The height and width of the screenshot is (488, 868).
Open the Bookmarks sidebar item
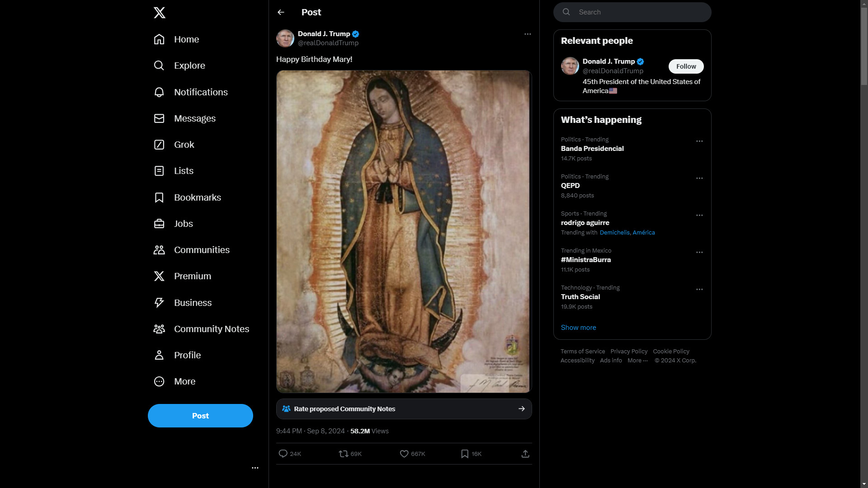(x=188, y=197)
